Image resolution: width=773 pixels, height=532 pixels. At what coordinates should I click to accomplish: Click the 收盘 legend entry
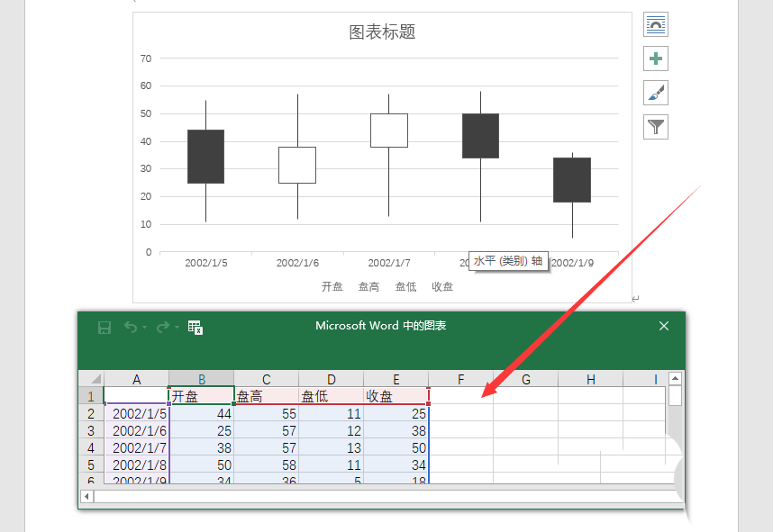point(442,286)
